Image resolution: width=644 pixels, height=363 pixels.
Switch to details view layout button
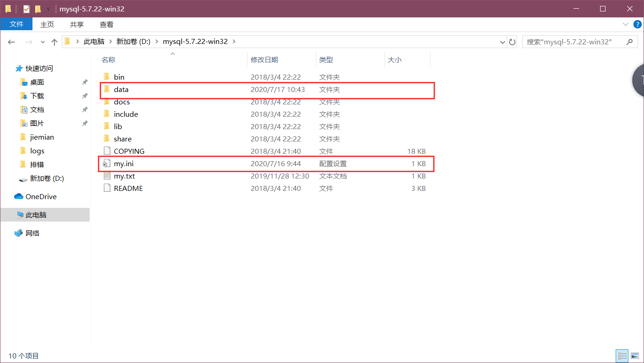[x=623, y=356]
